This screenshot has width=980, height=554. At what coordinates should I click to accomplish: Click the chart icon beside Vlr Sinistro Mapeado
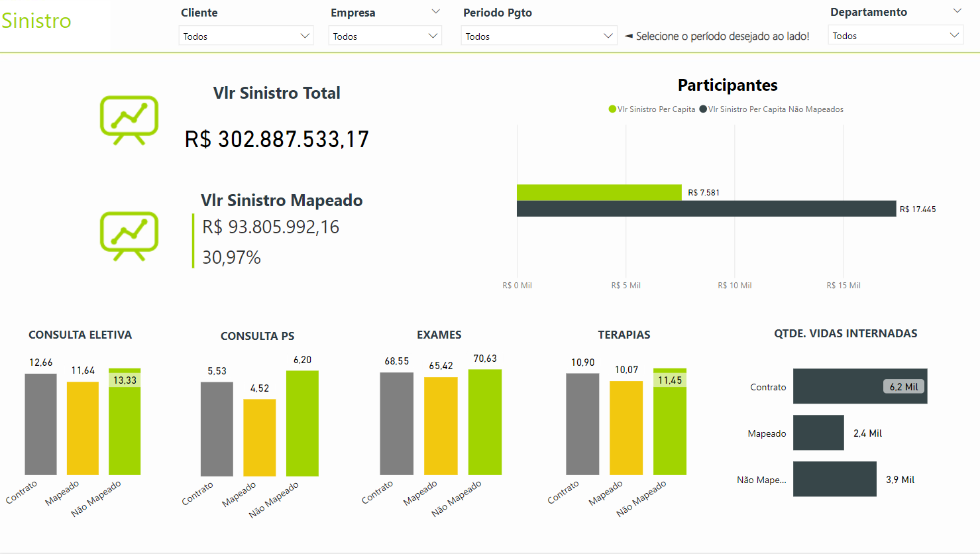tap(129, 236)
